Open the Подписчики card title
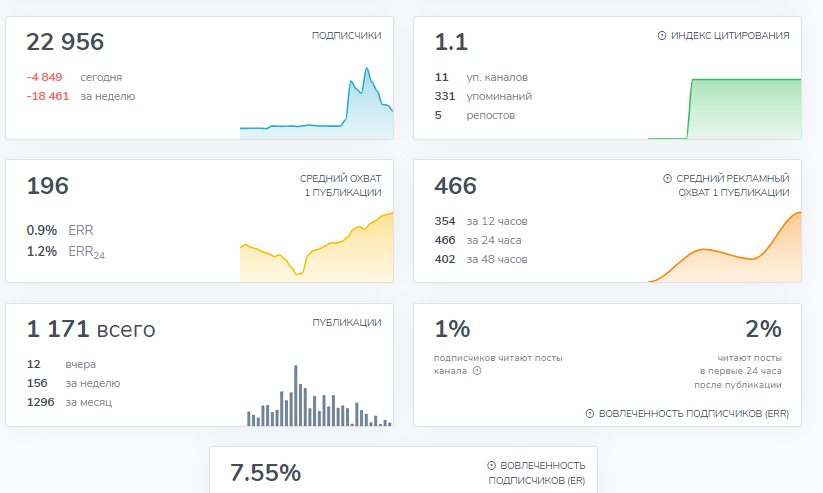The height and width of the screenshot is (493, 823). (346, 36)
